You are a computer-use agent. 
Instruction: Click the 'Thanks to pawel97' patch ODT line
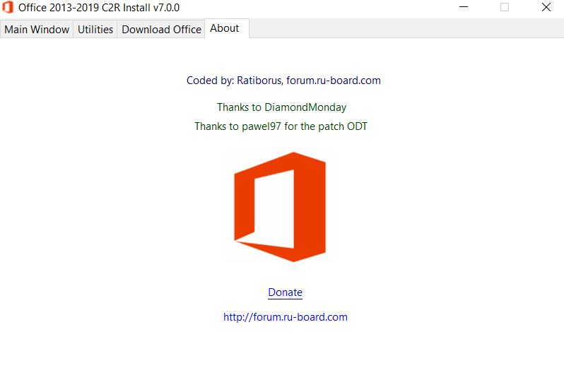coord(281,126)
